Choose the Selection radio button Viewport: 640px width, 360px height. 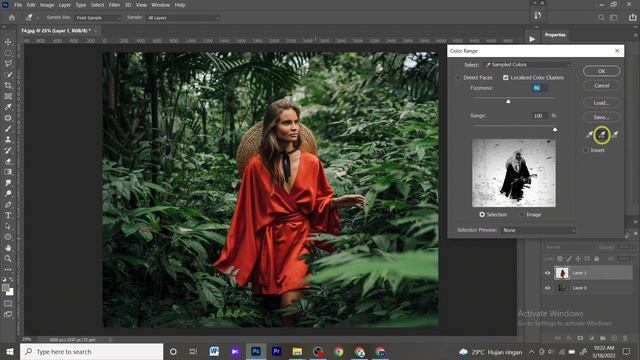point(482,214)
